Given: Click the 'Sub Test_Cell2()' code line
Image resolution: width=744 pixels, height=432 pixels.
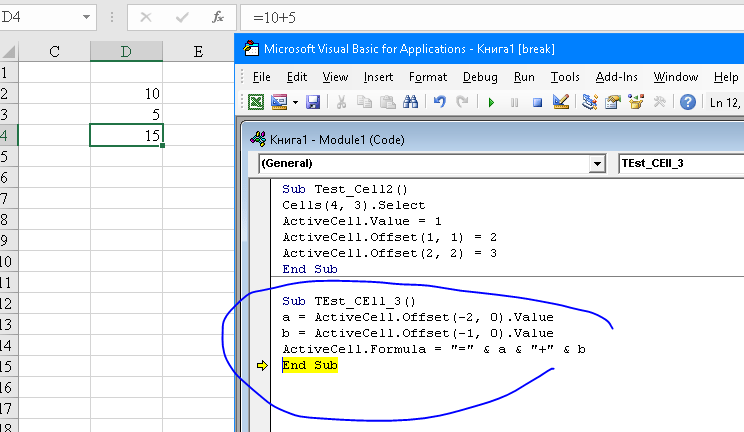Looking at the screenshot, I should pos(345,189).
